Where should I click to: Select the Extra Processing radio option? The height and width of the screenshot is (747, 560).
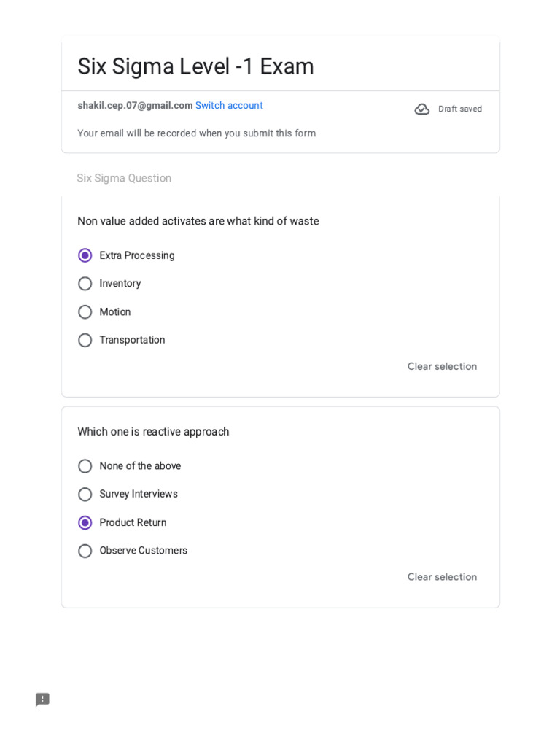point(85,255)
